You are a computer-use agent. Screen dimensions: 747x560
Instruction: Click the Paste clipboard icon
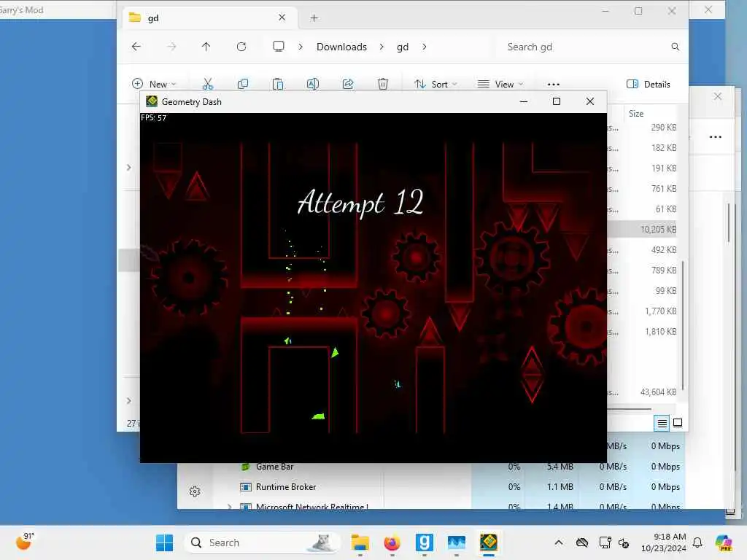(x=278, y=85)
